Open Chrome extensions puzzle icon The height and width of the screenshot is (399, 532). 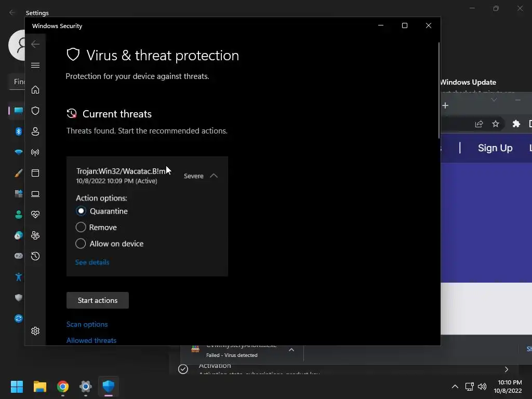(516, 124)
